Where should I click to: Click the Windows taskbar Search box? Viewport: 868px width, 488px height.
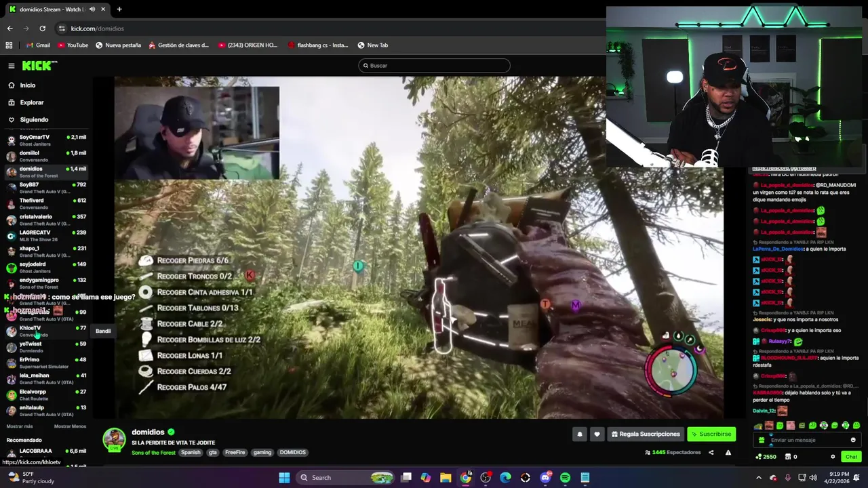[347, 478]
